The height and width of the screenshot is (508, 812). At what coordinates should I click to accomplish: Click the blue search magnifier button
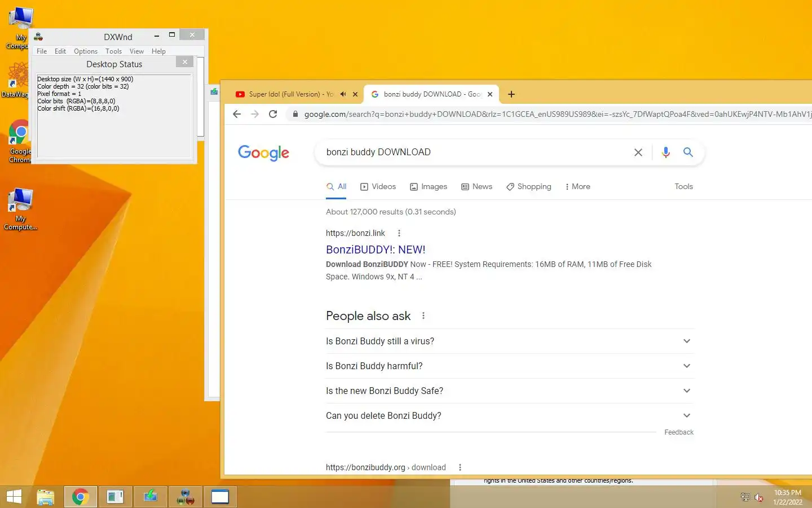(688, 152)
